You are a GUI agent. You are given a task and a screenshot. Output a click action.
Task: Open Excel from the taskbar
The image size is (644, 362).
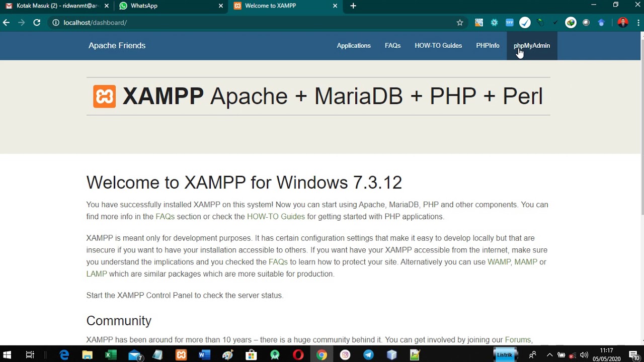(111, 355)
